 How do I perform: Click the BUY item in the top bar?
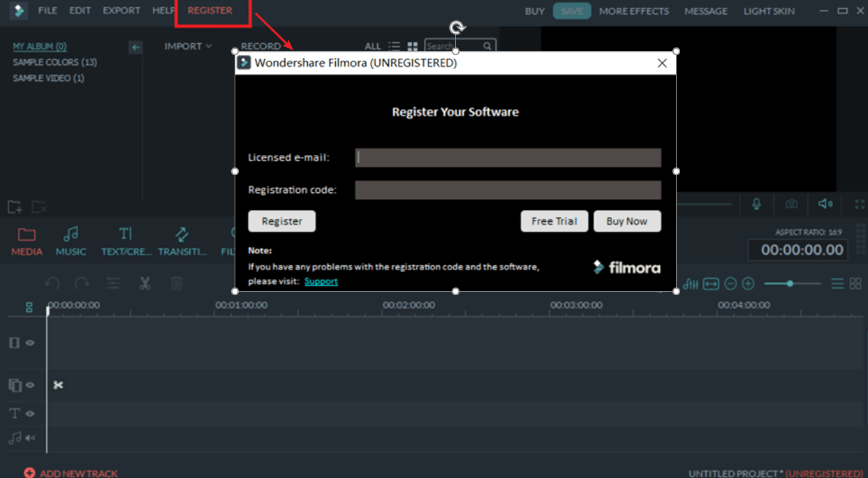[x=535, y=11]
